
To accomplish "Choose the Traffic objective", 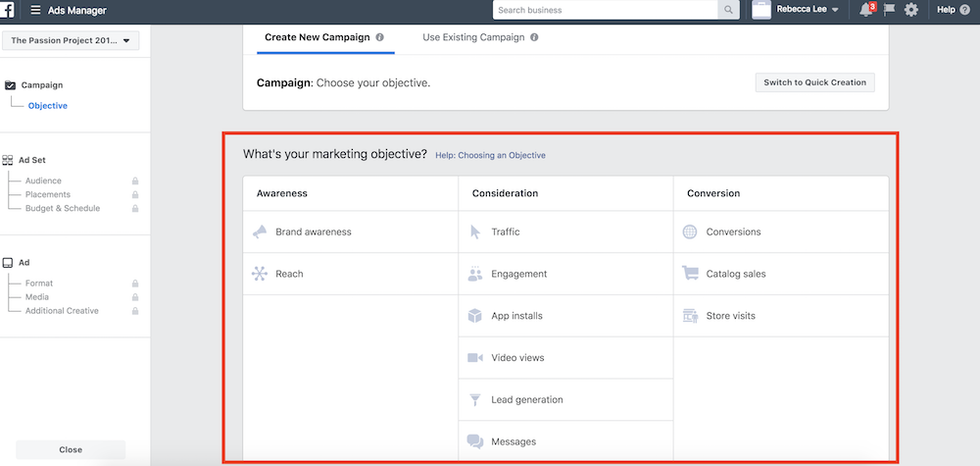I will point(565,233).
